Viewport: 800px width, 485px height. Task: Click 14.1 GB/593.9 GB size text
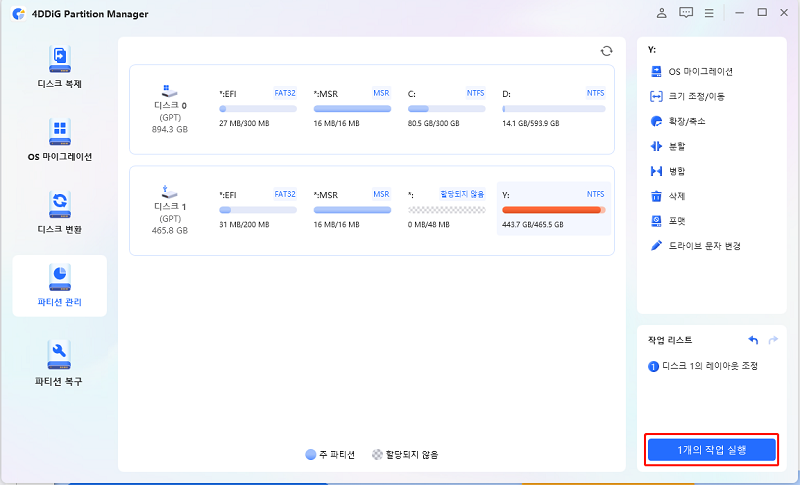pyautogui.click(x=531, y=123)
